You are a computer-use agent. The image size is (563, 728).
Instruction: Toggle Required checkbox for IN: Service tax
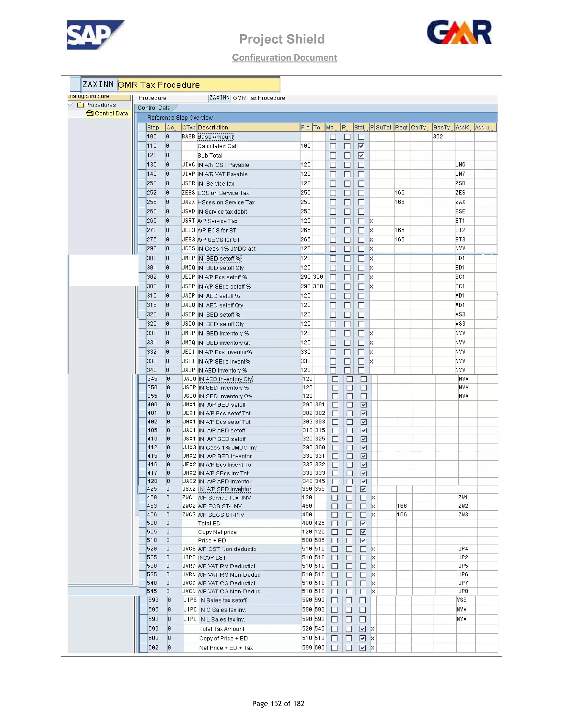pyautogui.click(x=347, y=183)
